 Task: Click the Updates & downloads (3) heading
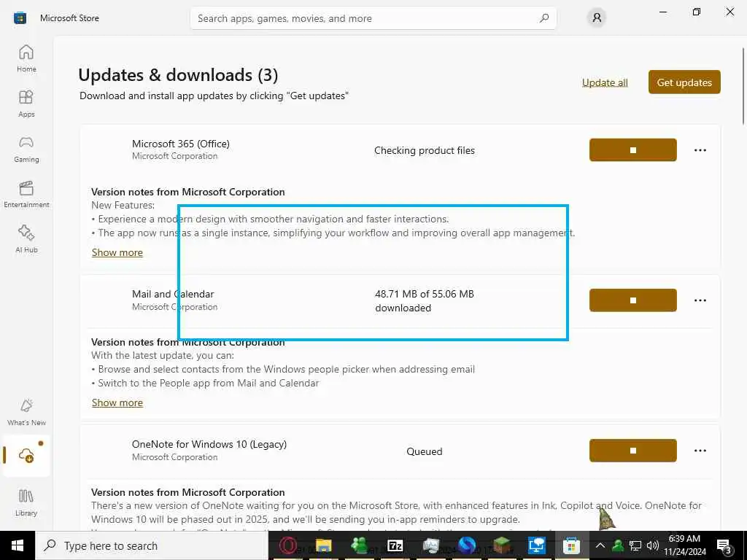coord(178,75)
